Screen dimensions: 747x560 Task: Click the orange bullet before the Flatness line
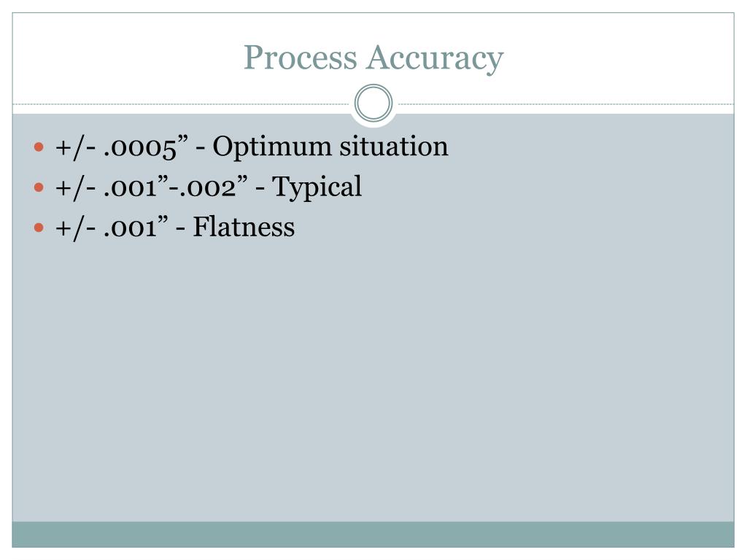point(39,227)
